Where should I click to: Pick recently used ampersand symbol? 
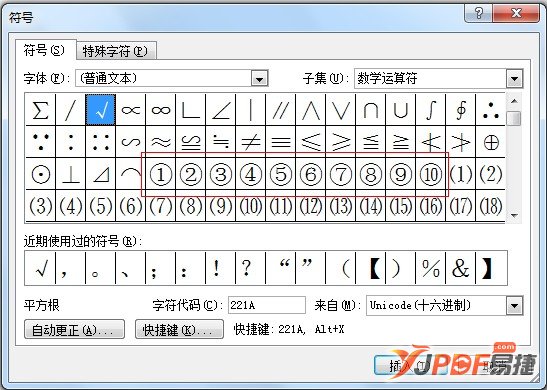(460, 268)
